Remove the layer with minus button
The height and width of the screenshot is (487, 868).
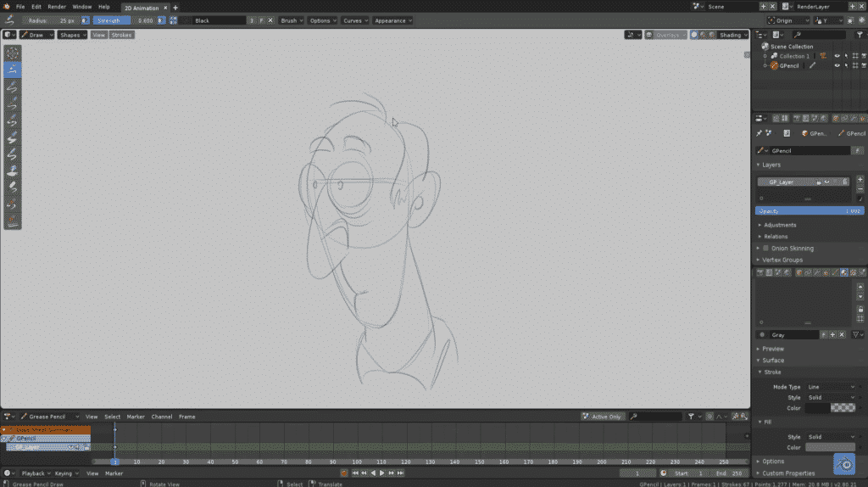click(x=860, y=189)
